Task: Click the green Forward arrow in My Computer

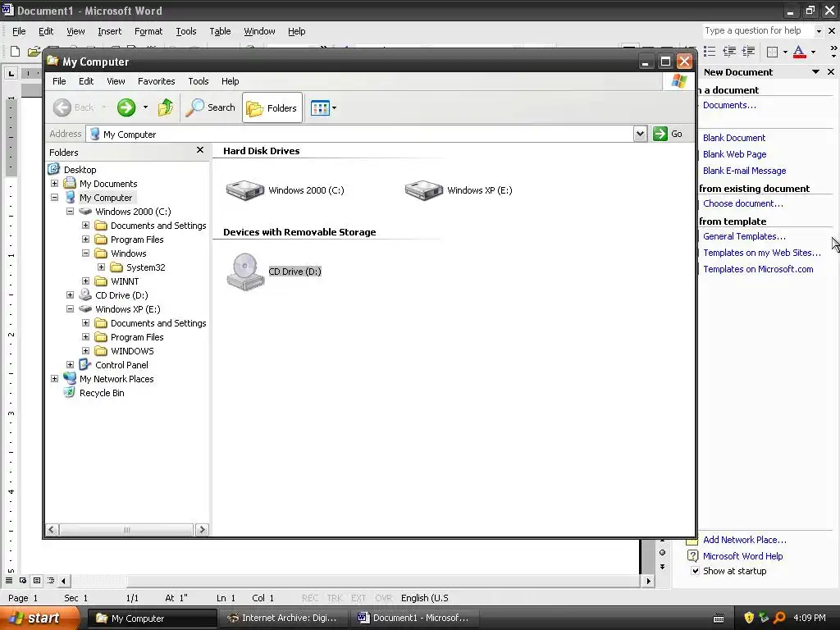Action: [x=126, y=107]
